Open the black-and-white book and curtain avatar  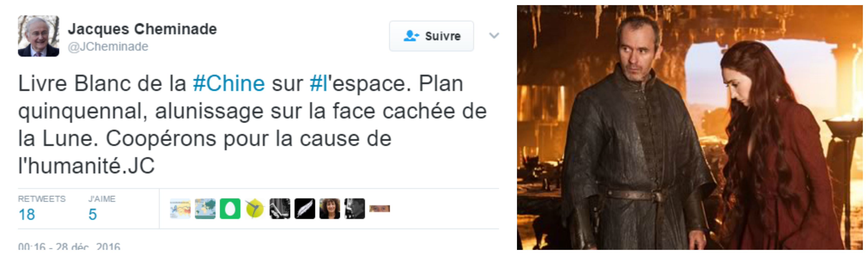click(280, 209)
